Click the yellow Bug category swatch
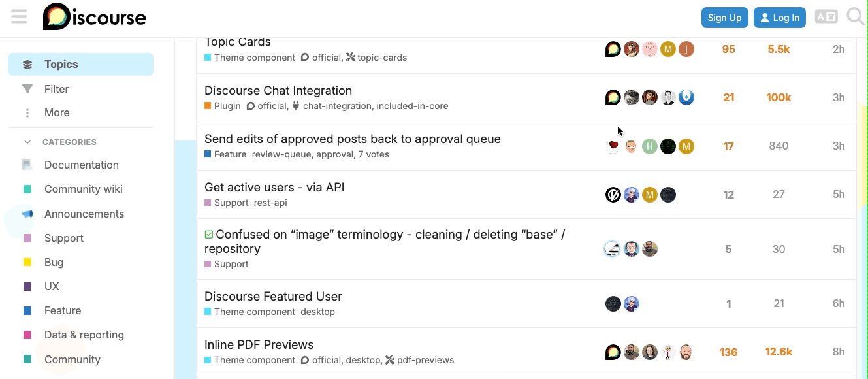 [x=27, y=262]
